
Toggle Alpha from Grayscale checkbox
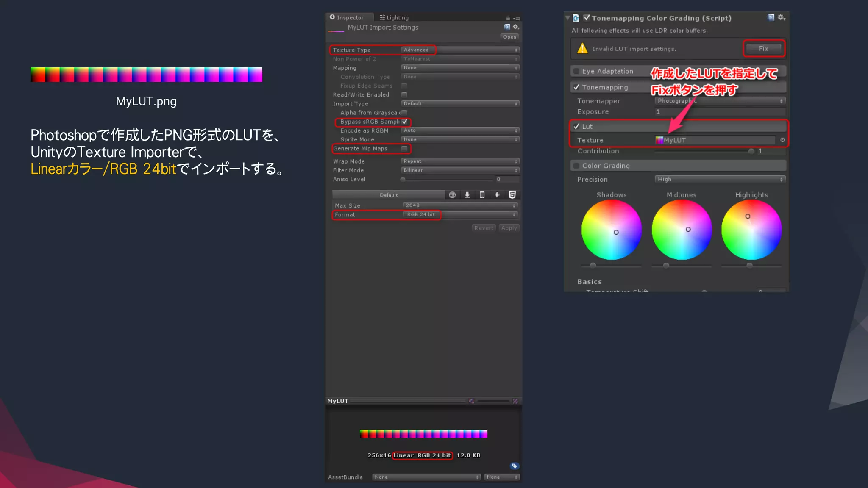coord(404,113)
